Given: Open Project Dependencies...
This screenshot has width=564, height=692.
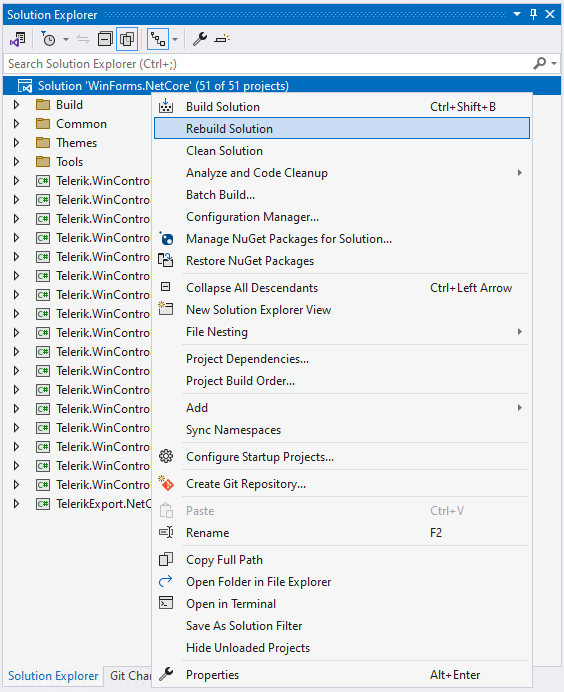Looking at the screenshot, I should click(x=342, y=359).
